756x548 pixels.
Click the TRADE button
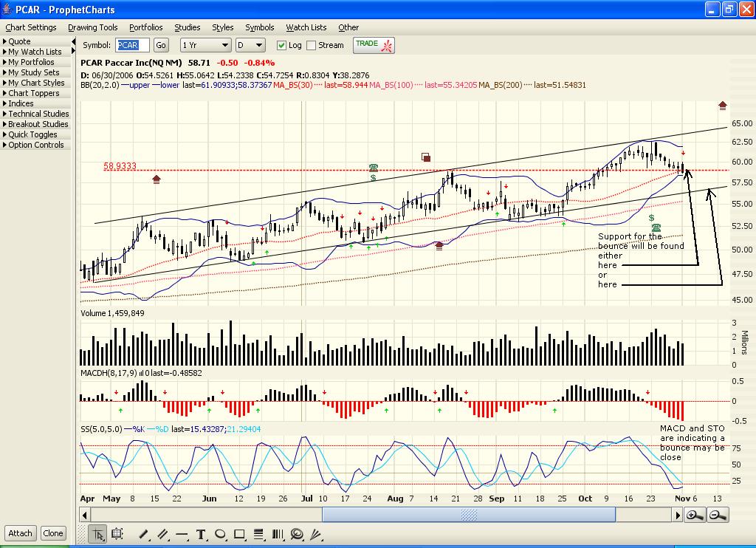[374, 45]
